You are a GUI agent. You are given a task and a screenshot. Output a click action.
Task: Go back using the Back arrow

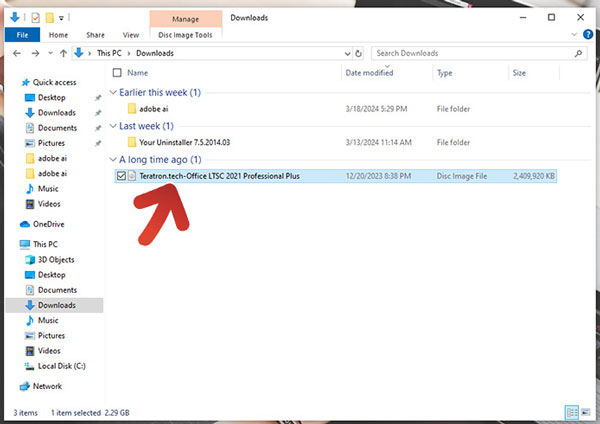(17, 53)
